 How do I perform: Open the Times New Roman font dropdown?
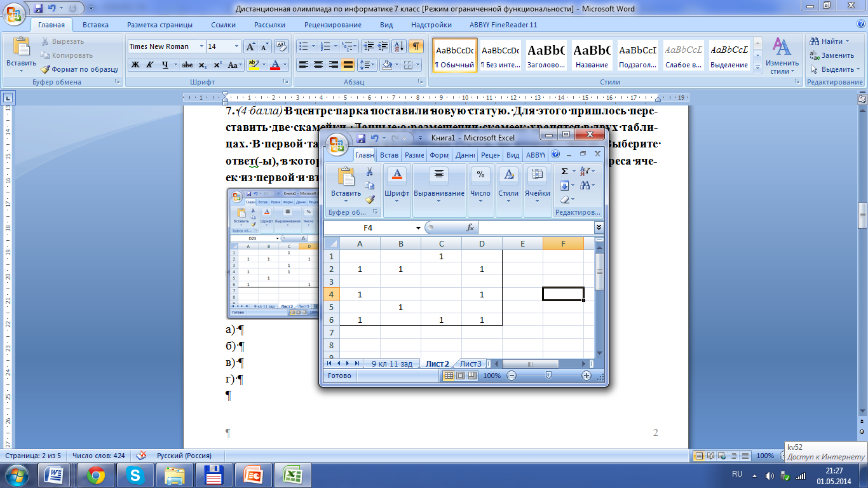point(201,46)
